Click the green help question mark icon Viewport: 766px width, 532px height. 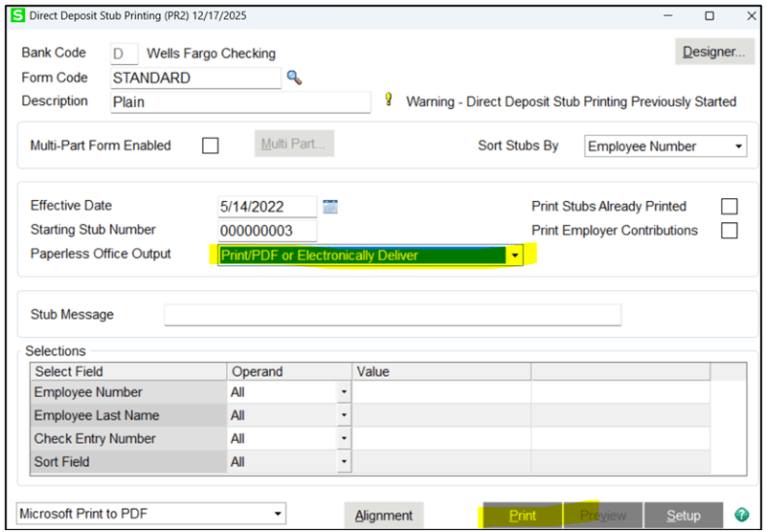point(740,516)
